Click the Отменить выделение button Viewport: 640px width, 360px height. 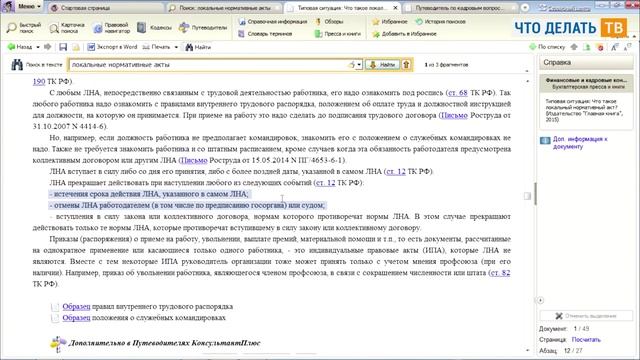[586, 316]
